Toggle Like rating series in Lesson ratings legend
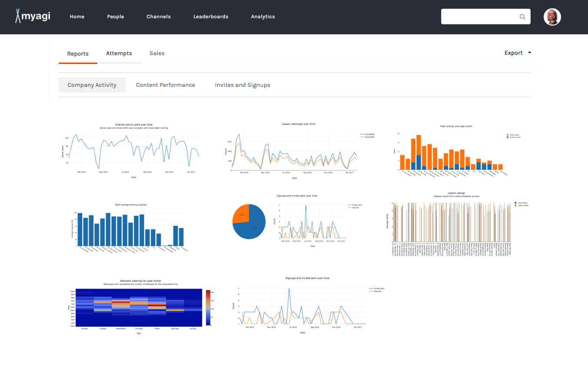588x365 pixels. (522, 202)
